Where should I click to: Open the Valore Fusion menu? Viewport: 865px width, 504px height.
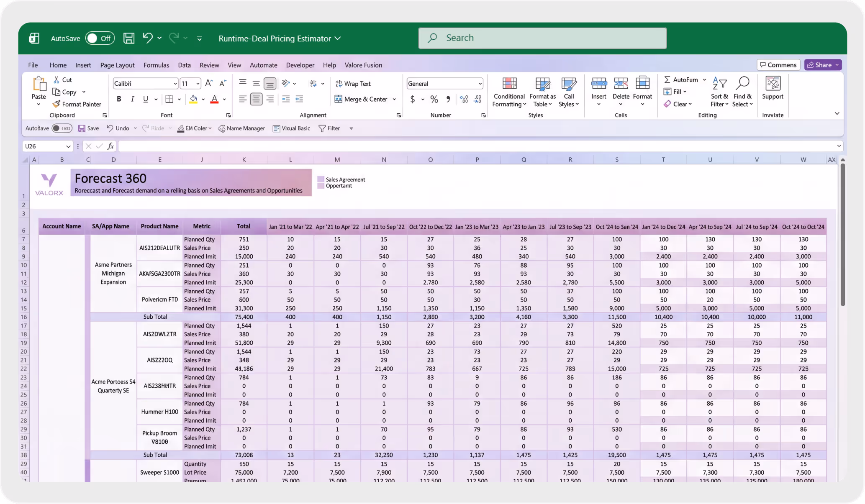pyautogui.click(x=363, y=65)
